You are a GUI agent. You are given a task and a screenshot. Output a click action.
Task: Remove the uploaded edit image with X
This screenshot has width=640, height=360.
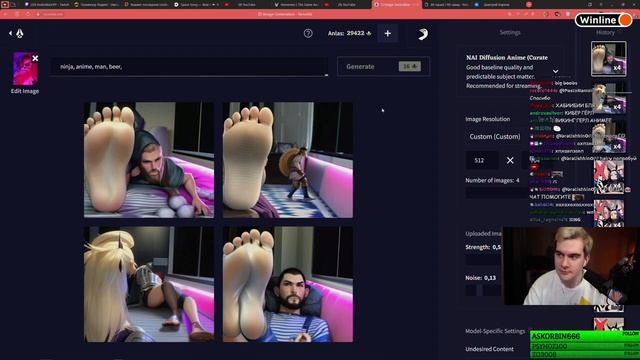(35, 58)
